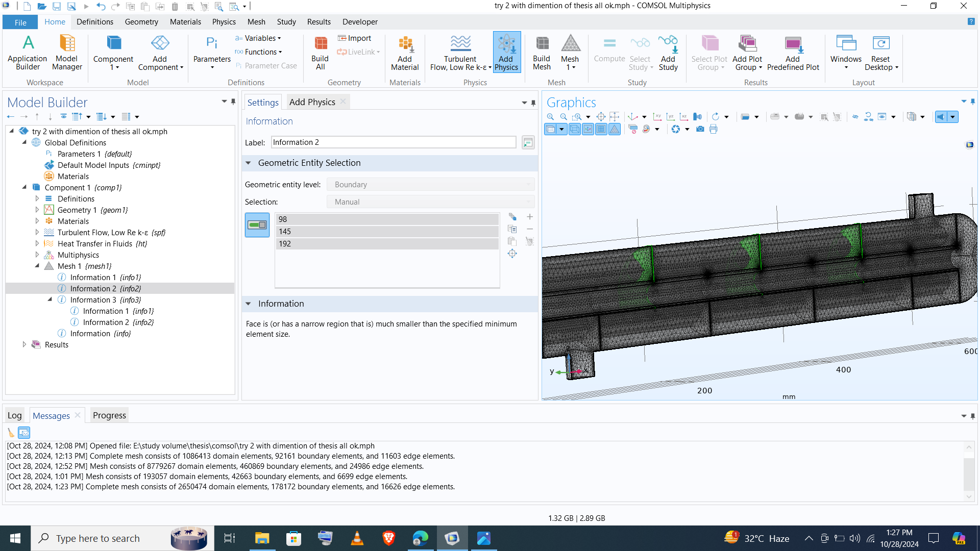Switch to YZ view in Graphics
The height and width of the screenshot is (551, 980).
click(671, 117)
